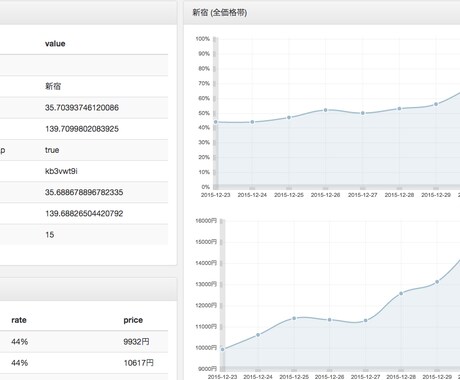Click price chart point for 2015-12-25

tap(294, 318)
